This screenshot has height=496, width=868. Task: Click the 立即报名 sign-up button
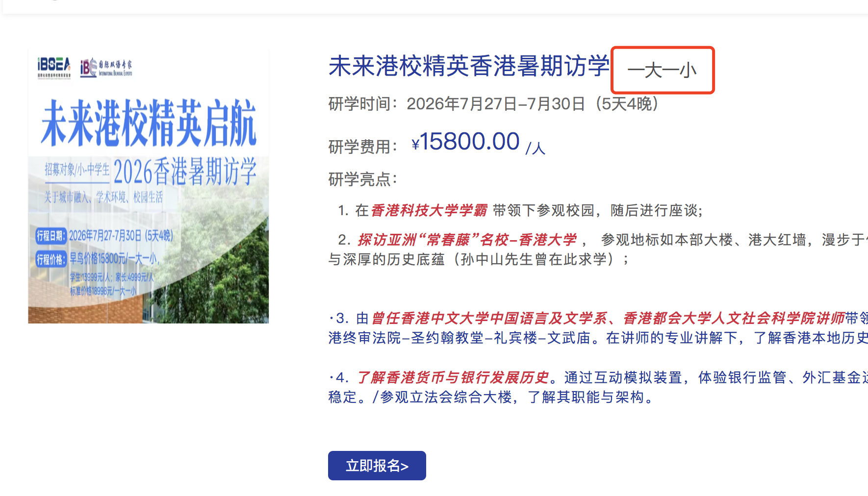click(377, 466)
